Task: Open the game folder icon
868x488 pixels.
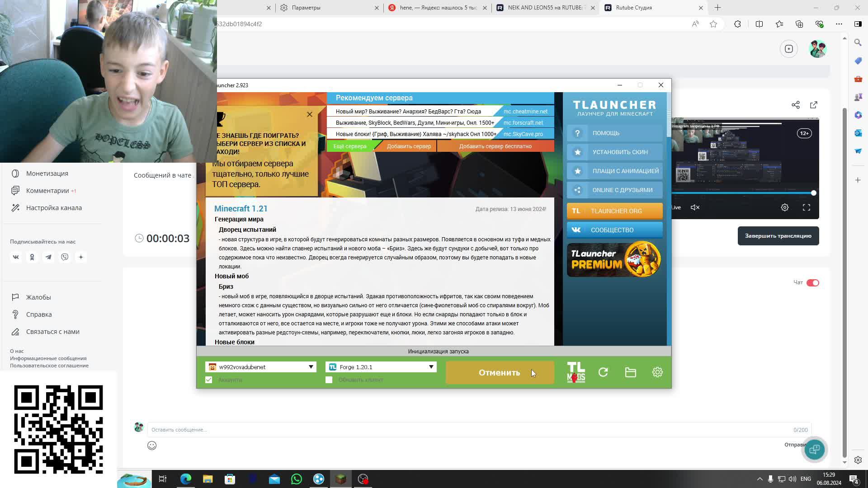Action: [630, 372]
